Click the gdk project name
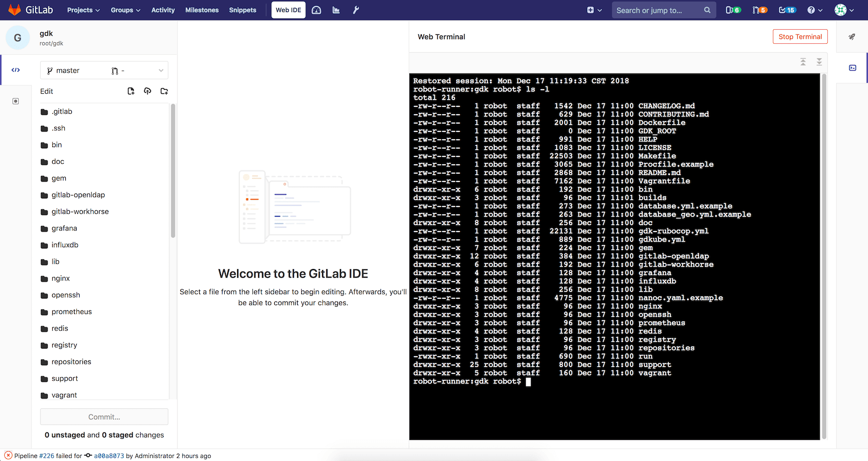Screen dimensions: 868x461 (x=46, y=33)
